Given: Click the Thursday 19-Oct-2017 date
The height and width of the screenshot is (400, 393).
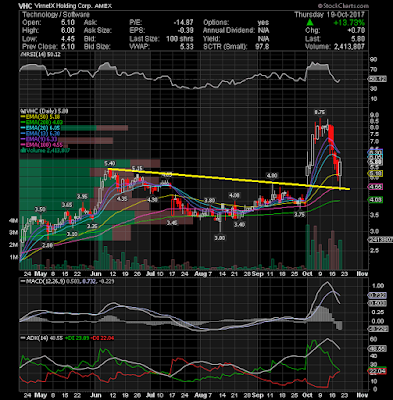Looking at the screenshot, I should [x=329, y=15].
